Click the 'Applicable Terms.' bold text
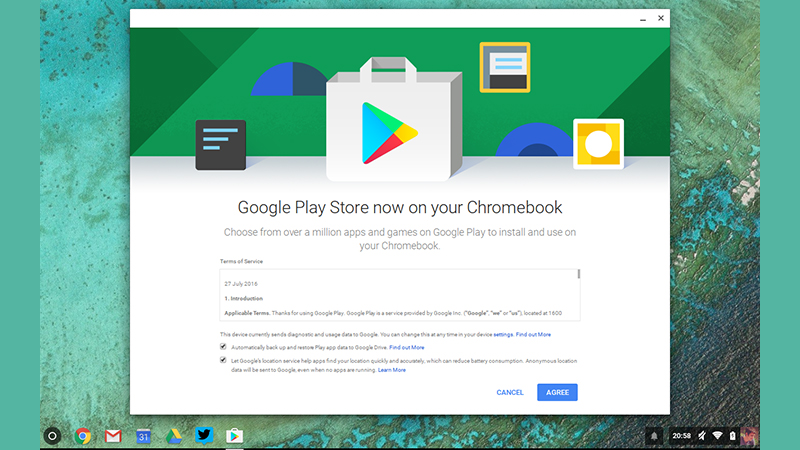The width and height of the screenshot is (800, 450). 247,313
